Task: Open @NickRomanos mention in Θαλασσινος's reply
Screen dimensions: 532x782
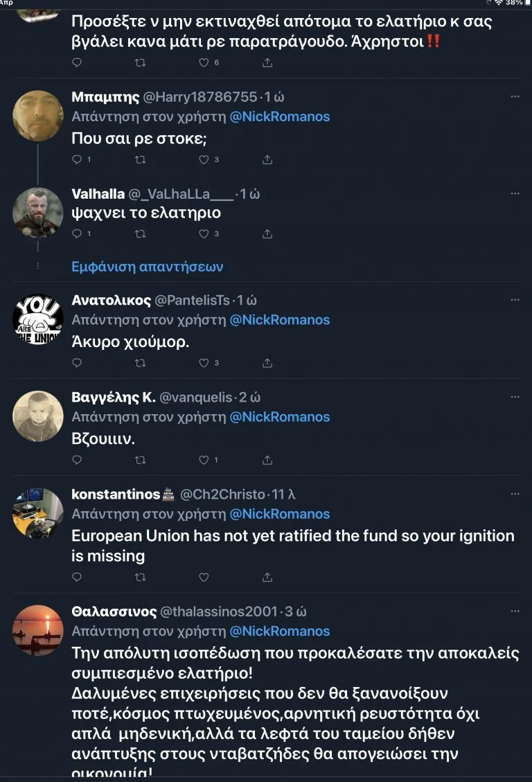Action: click(x=280, y=631)
